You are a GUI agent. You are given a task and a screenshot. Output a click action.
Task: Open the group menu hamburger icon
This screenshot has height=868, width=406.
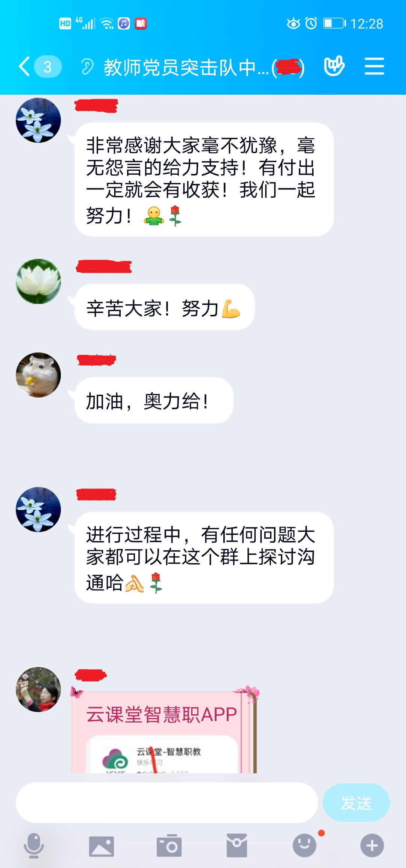point(374,66)
